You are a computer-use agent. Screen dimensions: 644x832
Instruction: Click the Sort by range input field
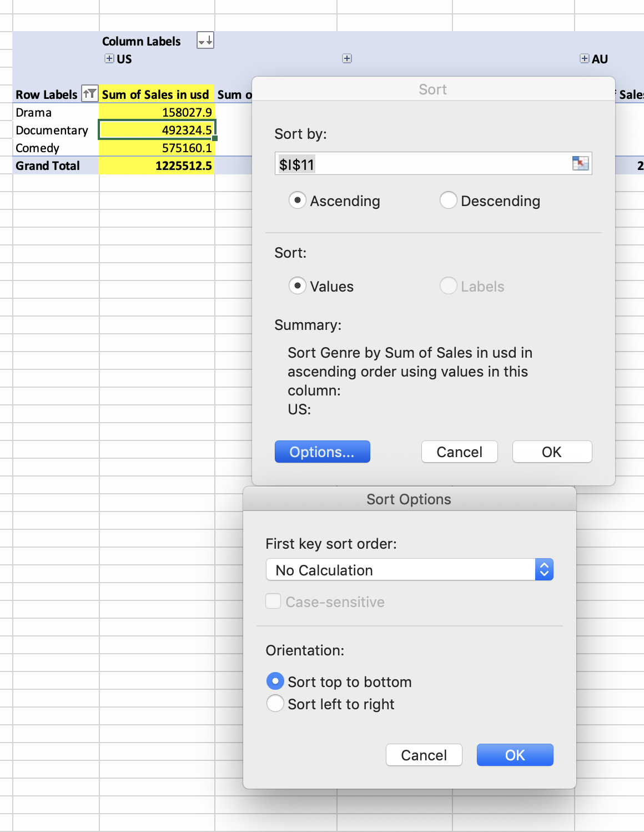[422, 164]
